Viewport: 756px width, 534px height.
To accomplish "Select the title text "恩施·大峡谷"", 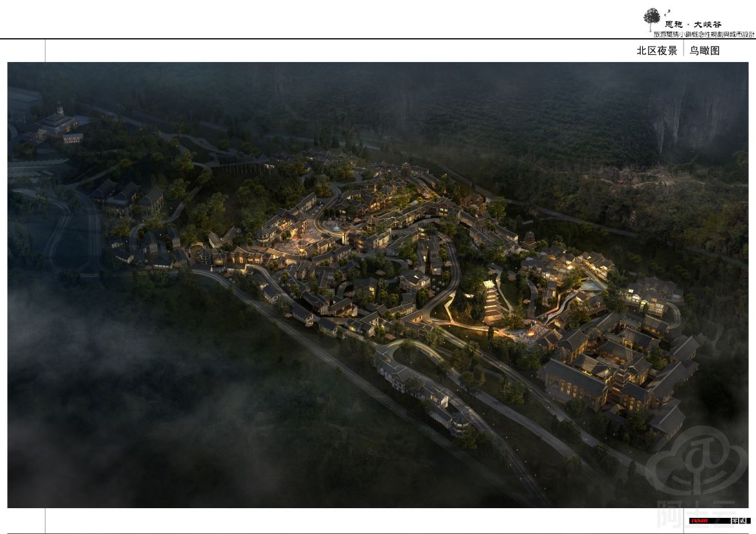I will click(693, 24).
